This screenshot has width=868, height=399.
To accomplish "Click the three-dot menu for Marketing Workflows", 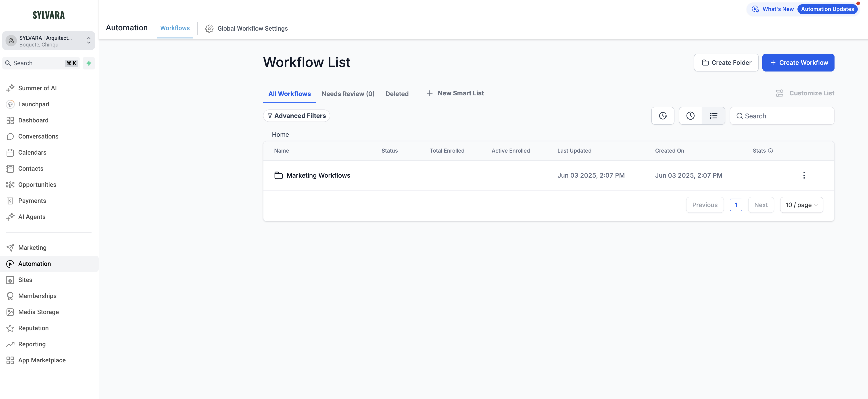I will [804, 175].
